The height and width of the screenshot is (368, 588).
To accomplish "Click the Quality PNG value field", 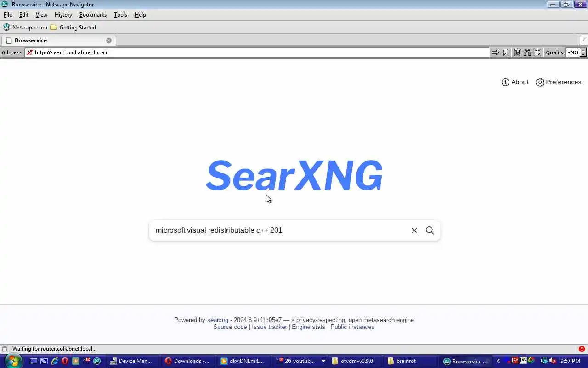I will point(572,52).
